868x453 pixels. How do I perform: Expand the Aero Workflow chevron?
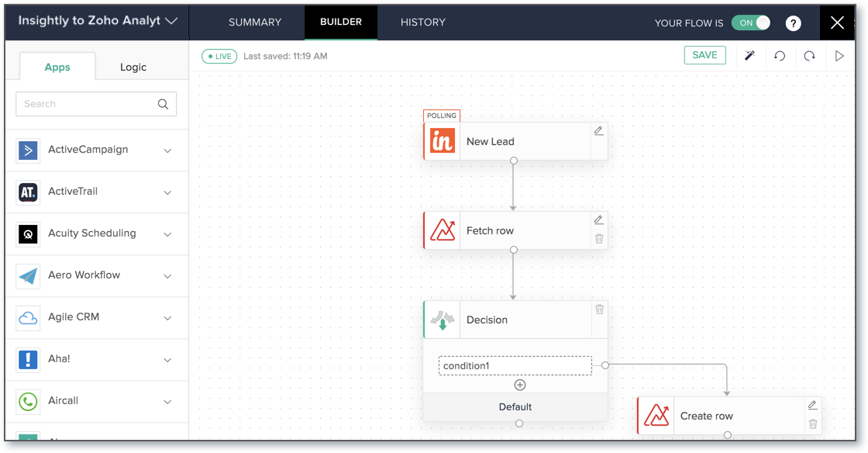167,276
